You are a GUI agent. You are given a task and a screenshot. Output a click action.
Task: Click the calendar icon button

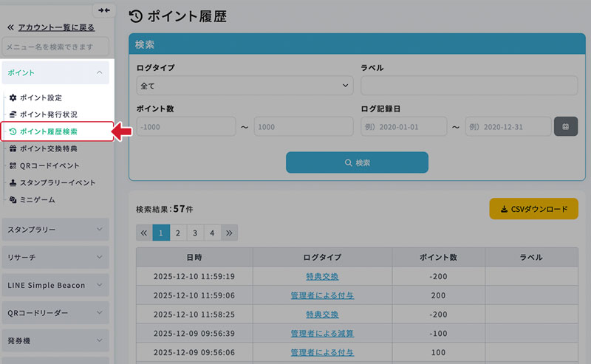click(565, 126)
